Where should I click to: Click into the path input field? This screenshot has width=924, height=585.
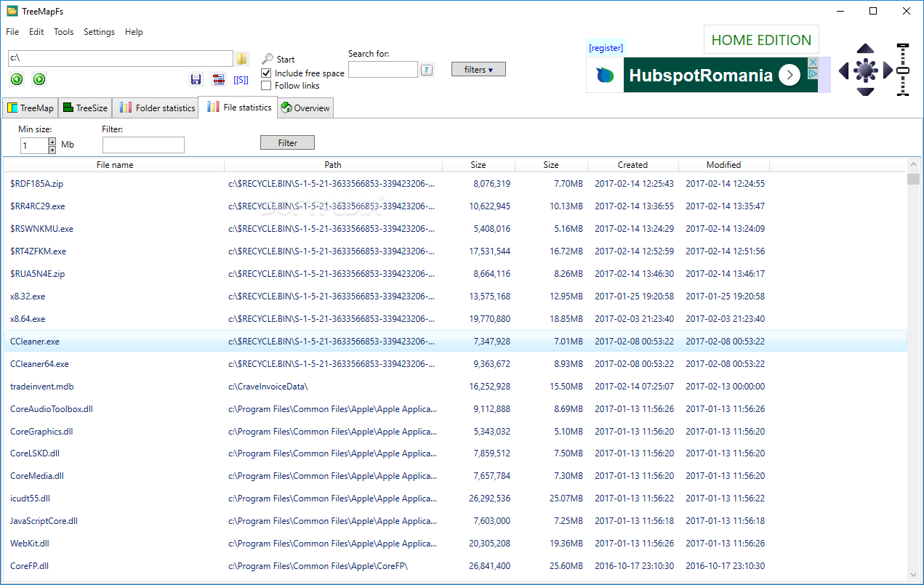(x=120, y=59)
